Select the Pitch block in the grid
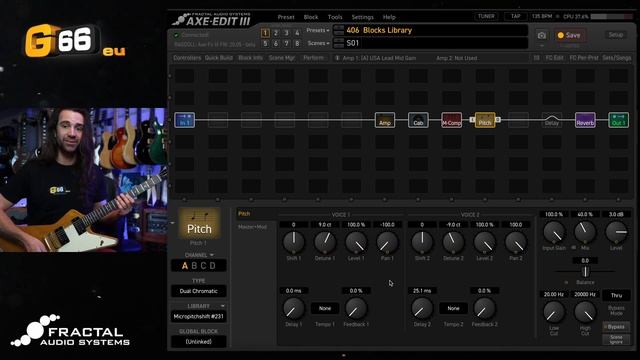 [x=485, y=120]
